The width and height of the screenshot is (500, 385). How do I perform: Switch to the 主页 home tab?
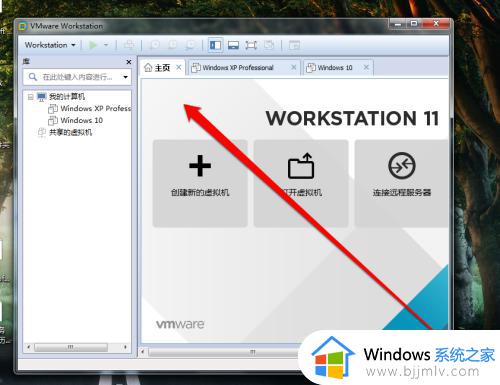(x=162, y=68)
